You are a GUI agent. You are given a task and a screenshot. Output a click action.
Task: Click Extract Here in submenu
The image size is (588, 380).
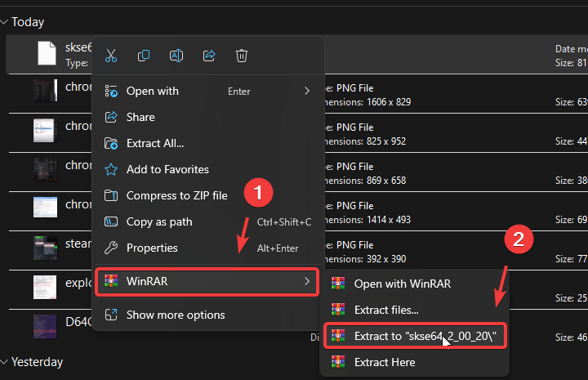[x=384, y=362]
